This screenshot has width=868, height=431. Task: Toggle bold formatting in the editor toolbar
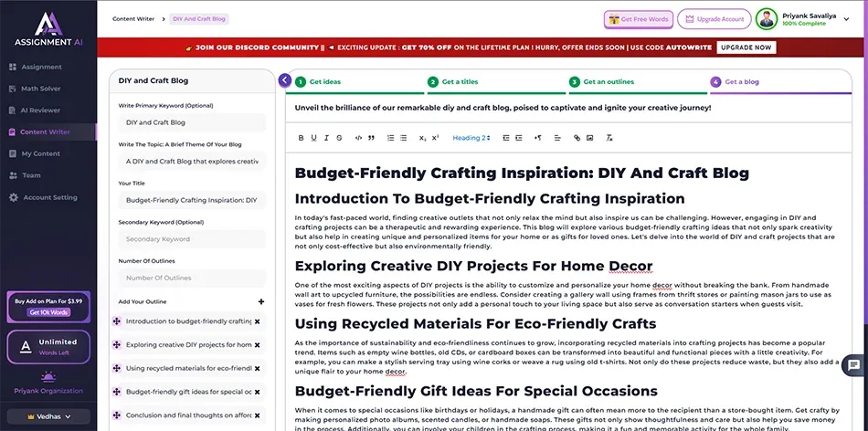[x=301, y=138]
